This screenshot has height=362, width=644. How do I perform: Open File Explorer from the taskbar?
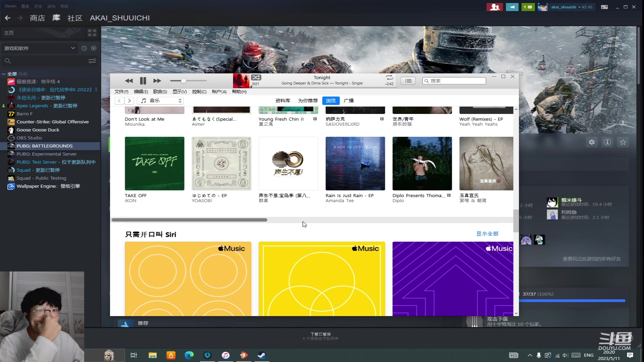[x=153, y=355]
